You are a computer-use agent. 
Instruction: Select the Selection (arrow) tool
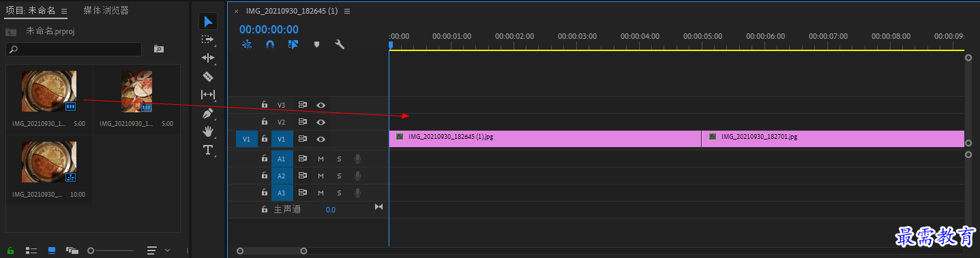point(208,21)
